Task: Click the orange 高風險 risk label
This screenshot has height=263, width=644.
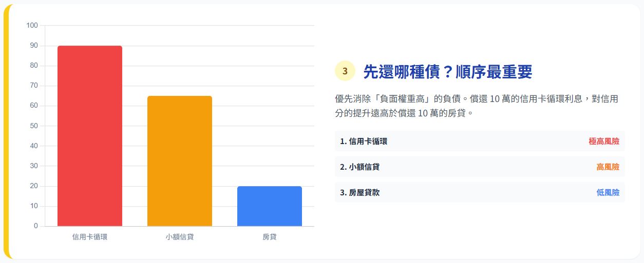Action: pos(608,167)
